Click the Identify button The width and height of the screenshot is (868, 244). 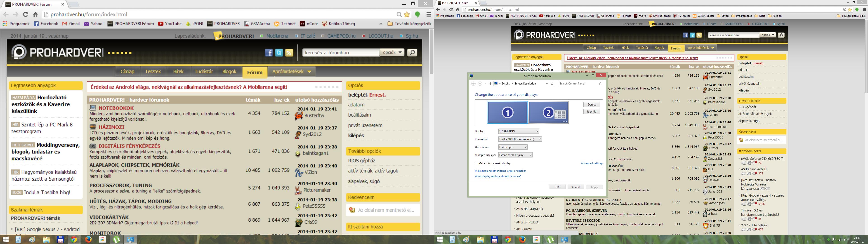tap(592, 112)
